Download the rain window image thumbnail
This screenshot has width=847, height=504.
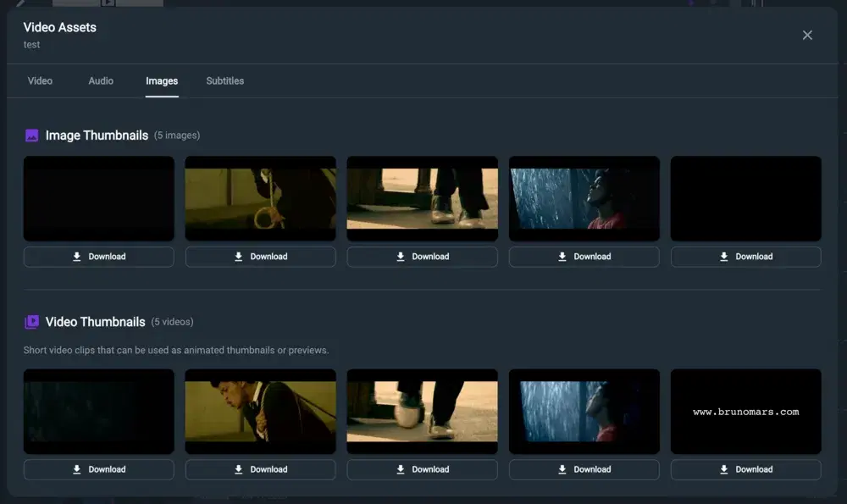[x=584, y=257]
